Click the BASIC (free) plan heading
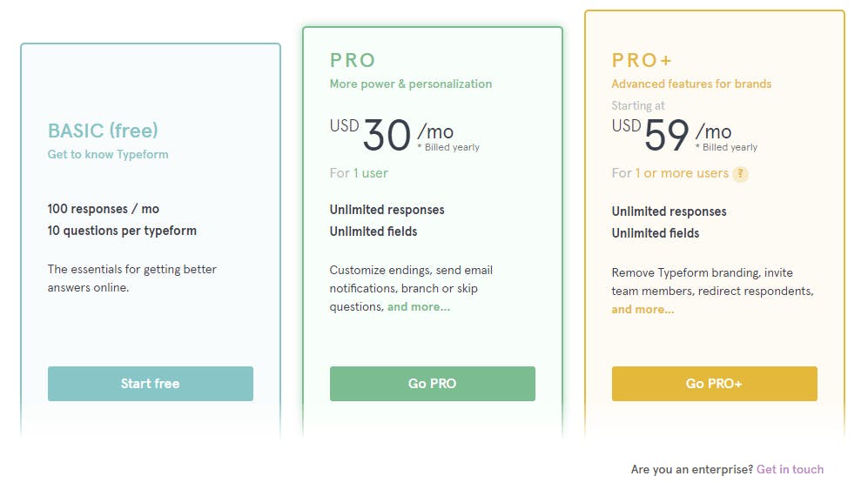The height and width of the screenshot is (483, 868). pyautogui.click(x=103, y=131)
